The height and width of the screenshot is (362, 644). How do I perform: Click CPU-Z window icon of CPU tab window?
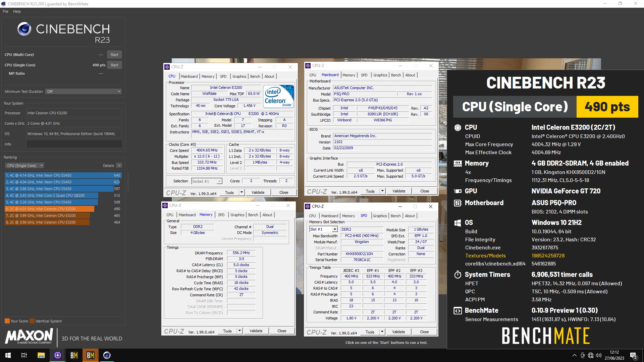167,67
